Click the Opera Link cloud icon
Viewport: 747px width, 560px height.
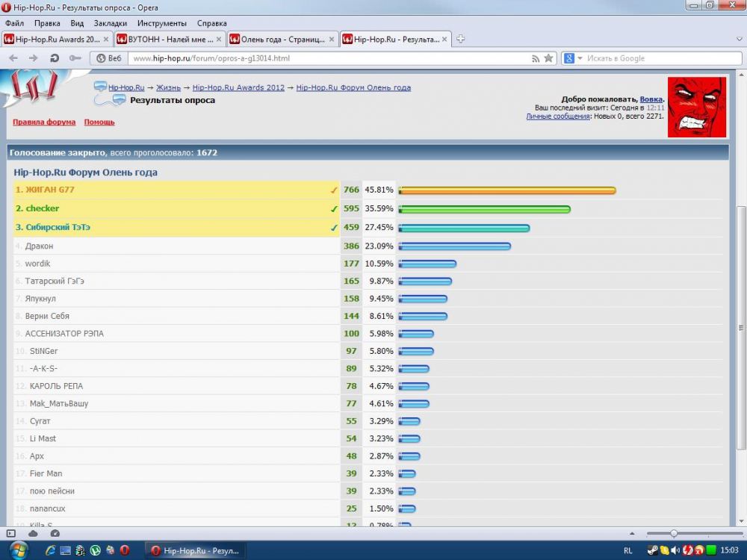point(33,533)
